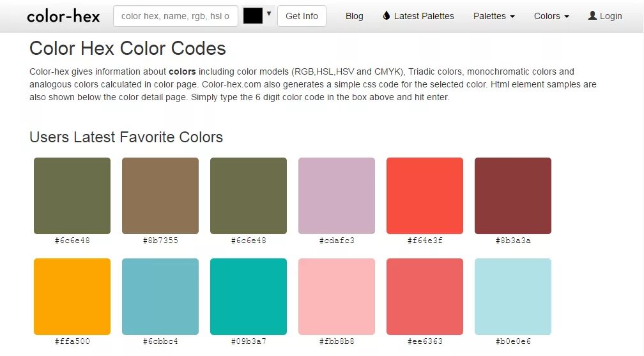The height and width of the screenshot is (356, 644).
Task: Click the person icon next to Login
Action: 592,16
